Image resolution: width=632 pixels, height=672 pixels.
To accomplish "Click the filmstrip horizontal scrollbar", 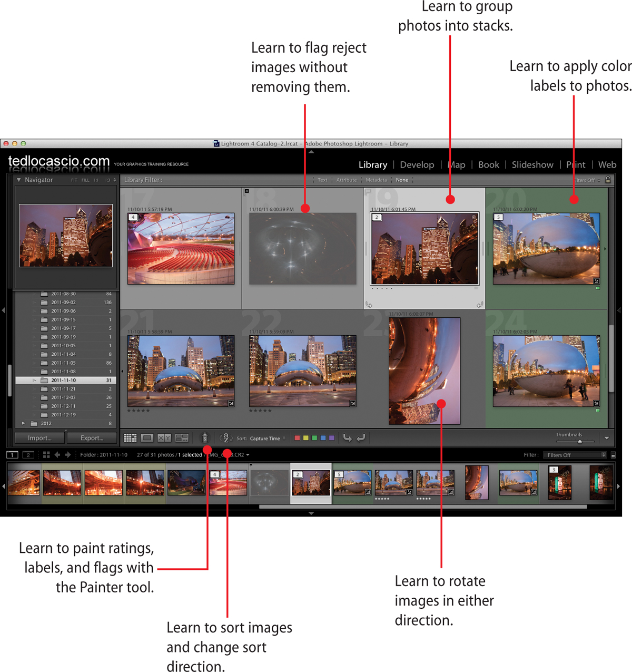I will (423, 507).
